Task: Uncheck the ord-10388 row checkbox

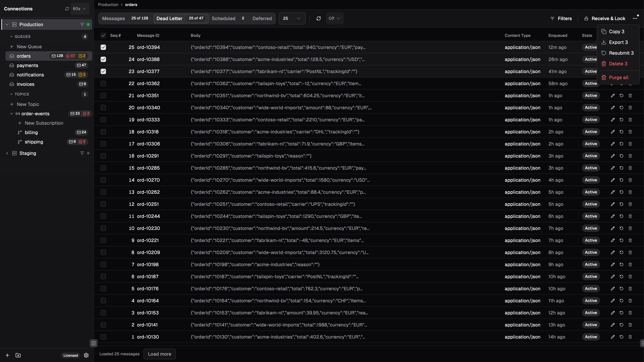Action: (x=103, y=59)
